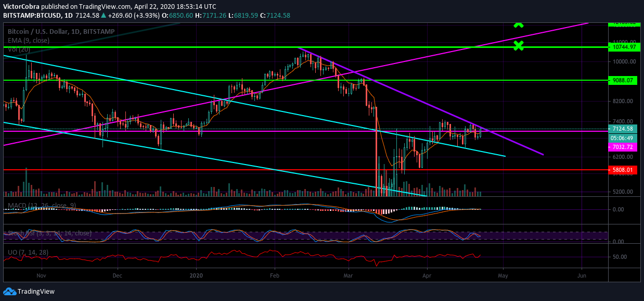The image size is (644, 301).
Task: Click the O:6850.60 open value in header
Action: click(178, 16)
